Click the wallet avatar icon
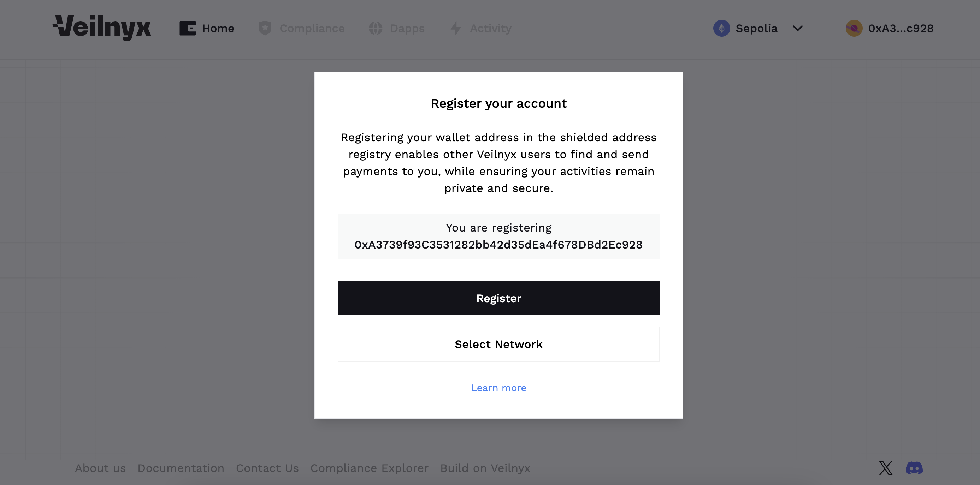This screenshot has height=485, width=980. click(854, 28)
